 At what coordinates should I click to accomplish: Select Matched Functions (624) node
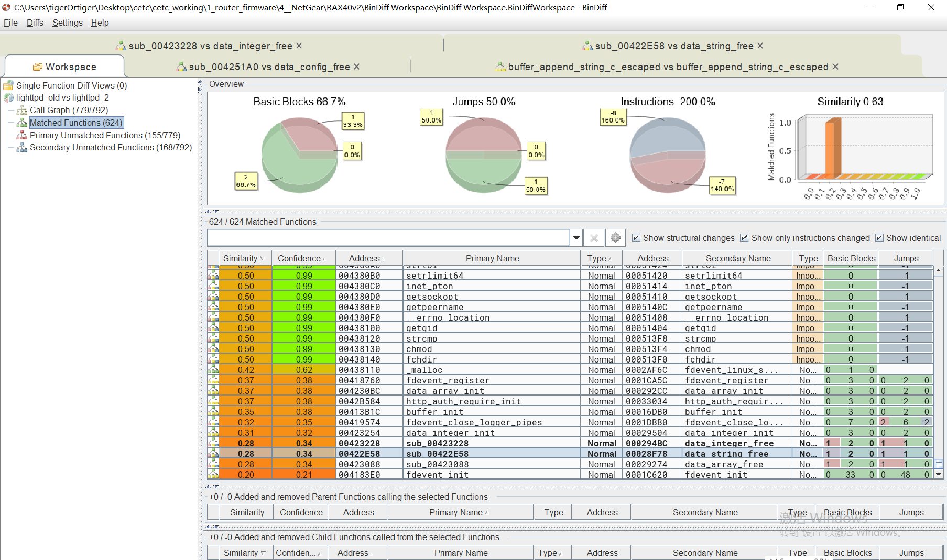pyautogui.click(x=76, y=123)
